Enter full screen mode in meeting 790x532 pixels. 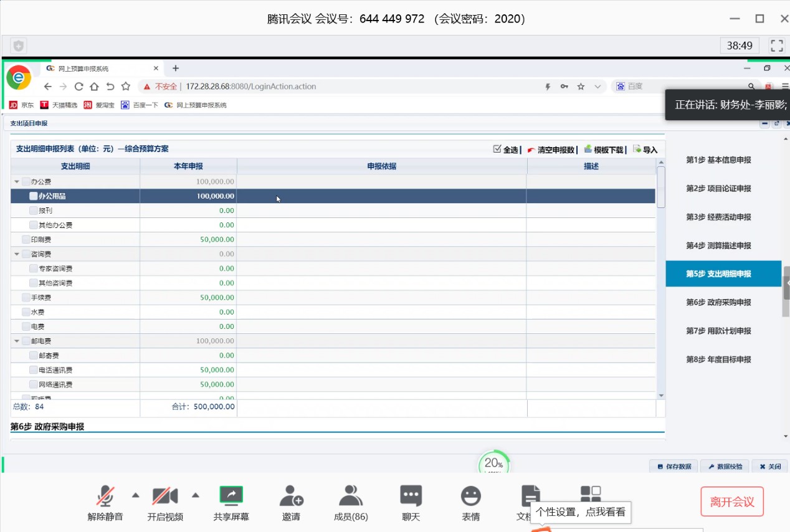(776, 45)
